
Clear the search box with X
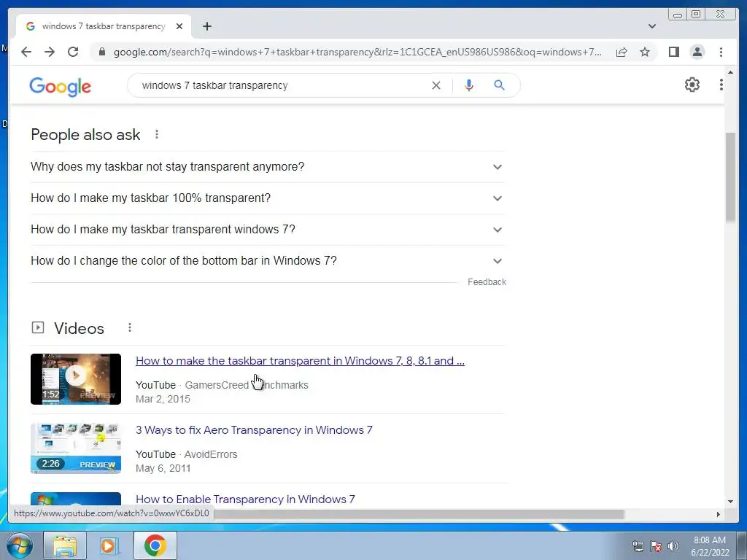pyautogui.click(x=436, y=85)
